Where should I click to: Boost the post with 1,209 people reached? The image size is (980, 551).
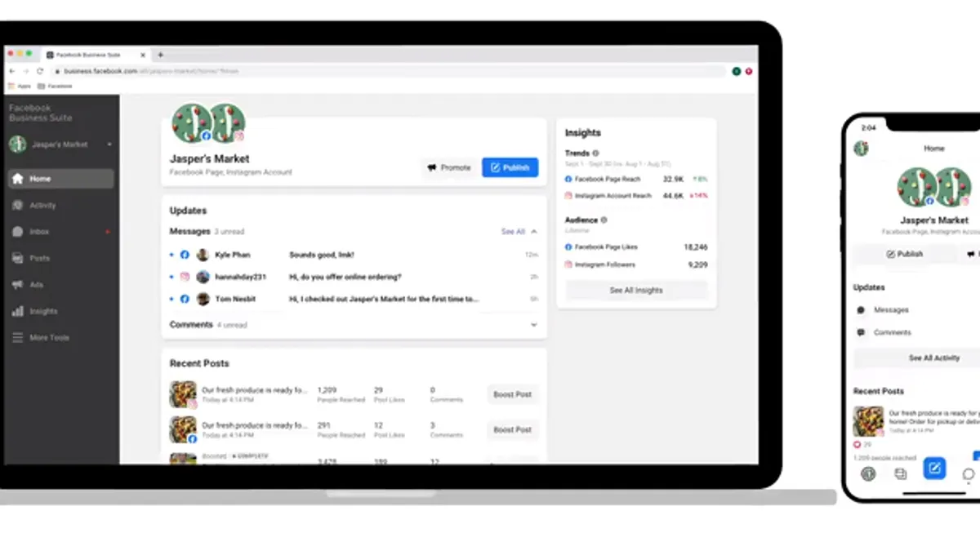[513, 394]
